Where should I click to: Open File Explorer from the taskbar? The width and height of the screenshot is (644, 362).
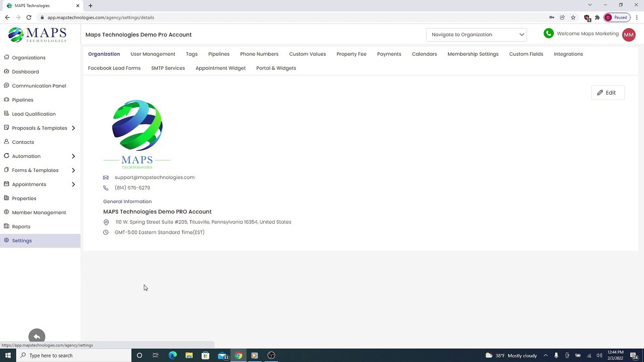pyautogui.click(x=189, y=355)
